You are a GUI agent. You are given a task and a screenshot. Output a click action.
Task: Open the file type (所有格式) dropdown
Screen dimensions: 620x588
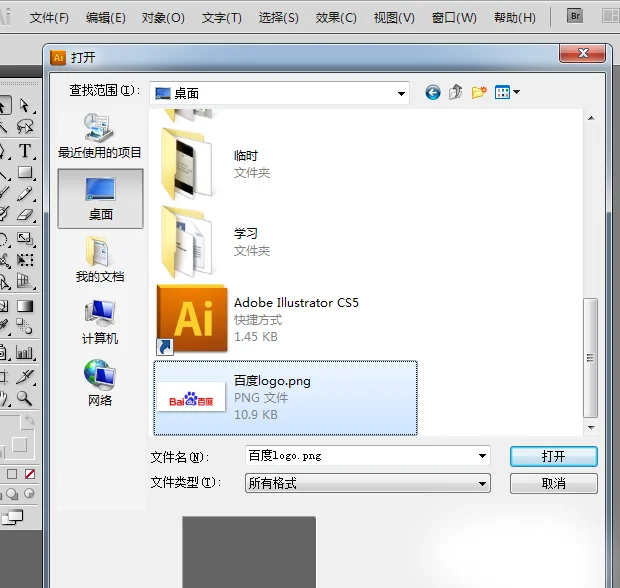point(368,483)
